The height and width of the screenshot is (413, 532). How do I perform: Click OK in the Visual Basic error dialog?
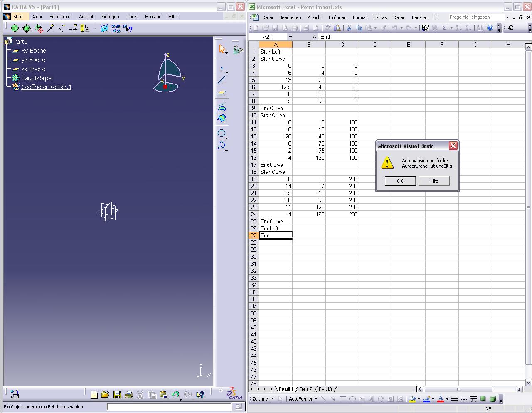(x=400, y=181)
